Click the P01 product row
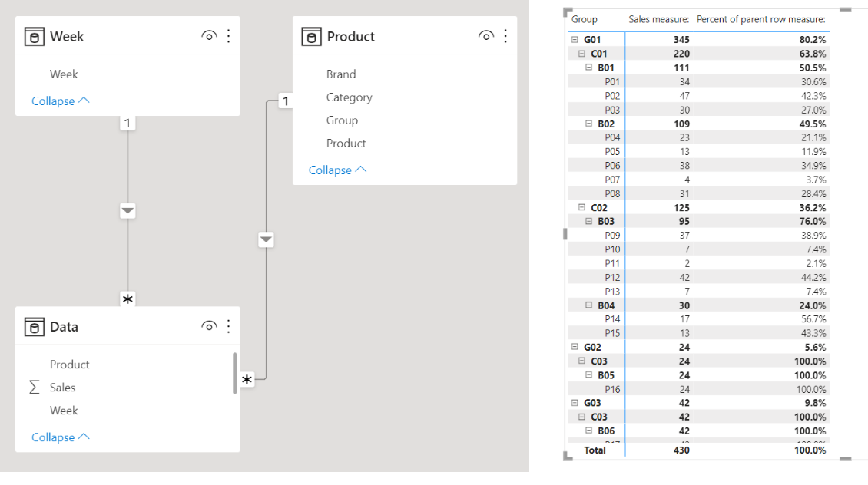Image resolution: width=868 pixels, height=485 pixels. click(x=698, y=82)
